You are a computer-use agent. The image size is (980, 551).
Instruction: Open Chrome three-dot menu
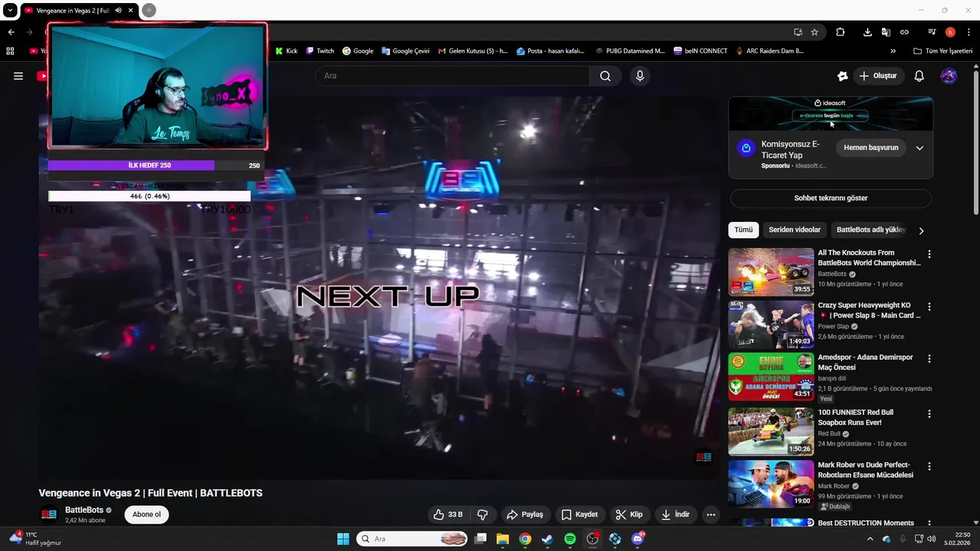969,32
